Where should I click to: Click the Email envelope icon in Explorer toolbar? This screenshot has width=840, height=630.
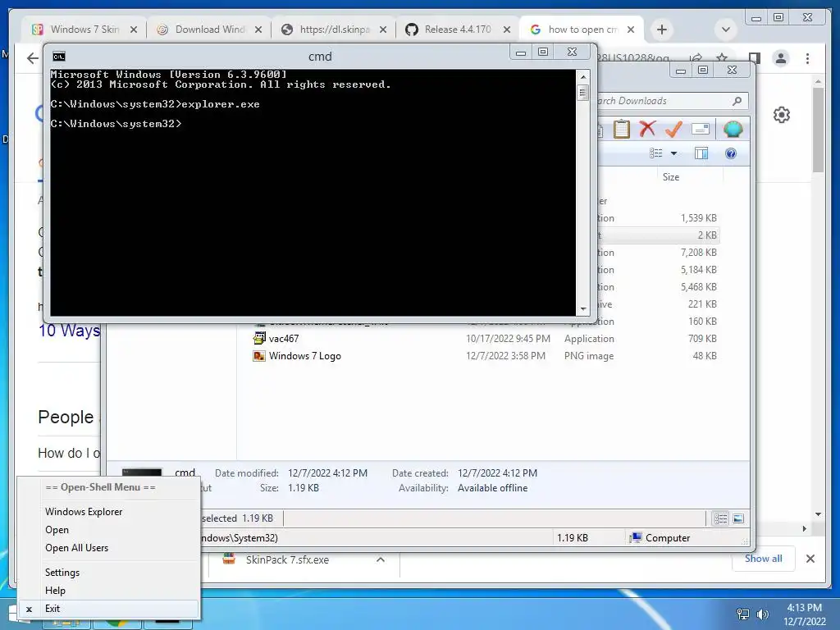701,129
